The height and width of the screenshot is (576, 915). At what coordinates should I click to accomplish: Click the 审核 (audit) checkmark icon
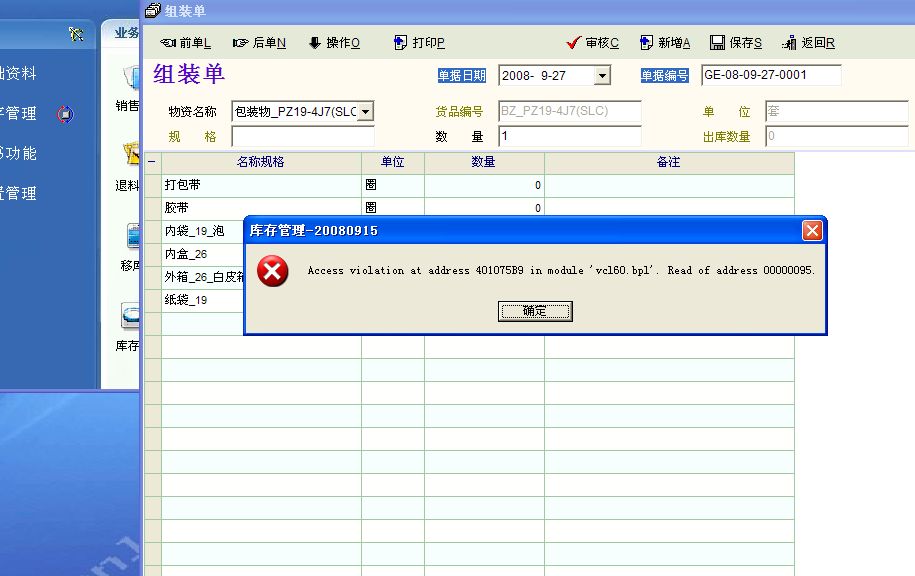pyautogui.click(x=574, y=43)
